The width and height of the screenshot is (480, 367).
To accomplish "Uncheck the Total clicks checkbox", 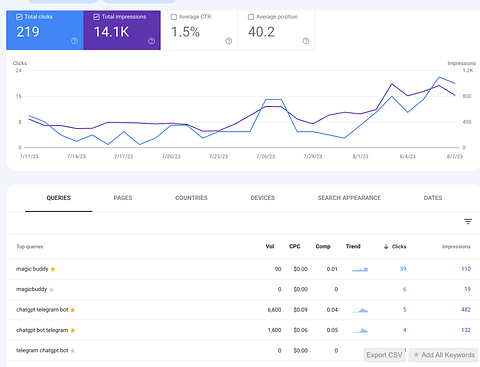I will pyautogui.click(x=19, y=17).
